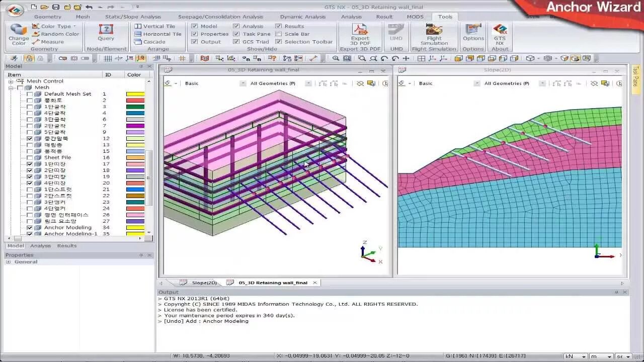Screen dimensions: 644x362
Task: Collapse the Mesh tree node
Action: tap(11, 87)
